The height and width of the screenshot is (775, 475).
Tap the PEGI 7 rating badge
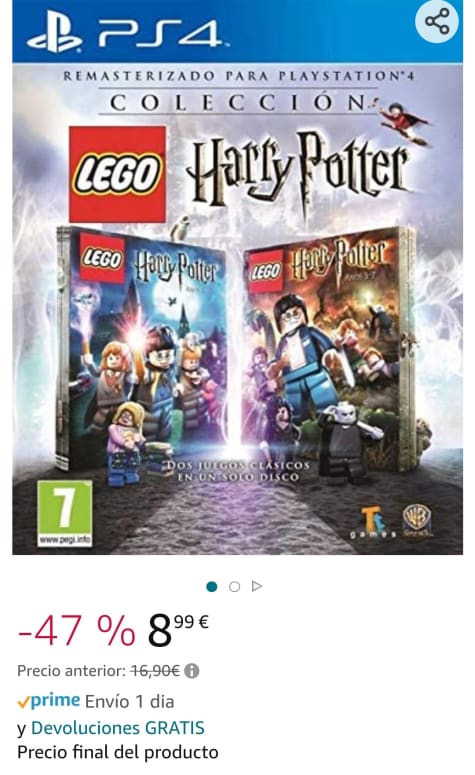coord(65,514)
